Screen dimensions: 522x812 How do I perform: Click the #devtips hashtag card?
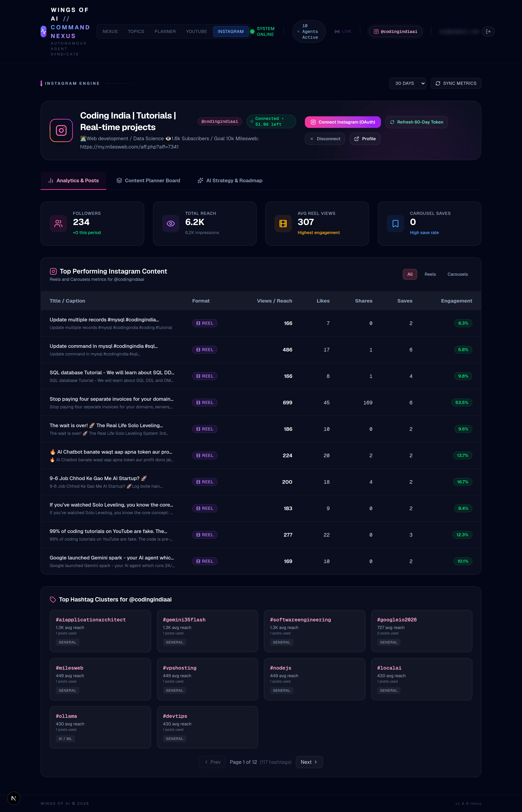point(208,727)
